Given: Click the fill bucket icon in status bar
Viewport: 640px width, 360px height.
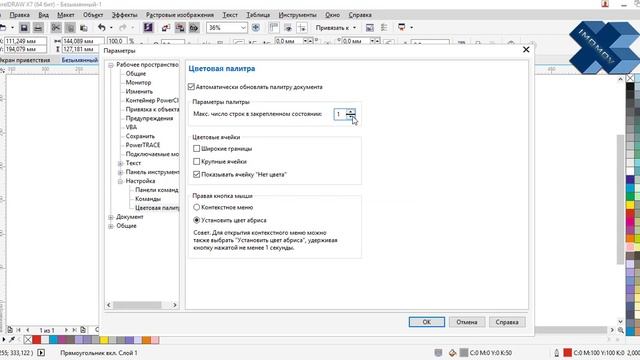Looking at the screenshot, I should tap(452, 353).
